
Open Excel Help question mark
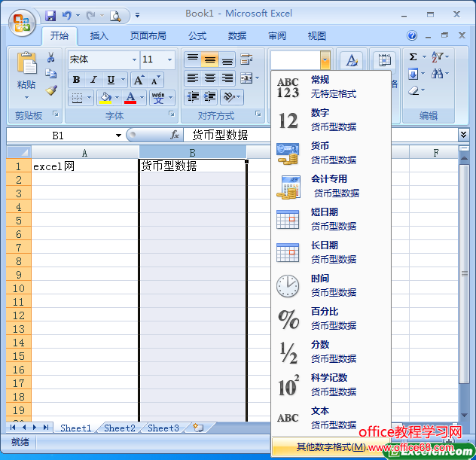click(412, 35)
